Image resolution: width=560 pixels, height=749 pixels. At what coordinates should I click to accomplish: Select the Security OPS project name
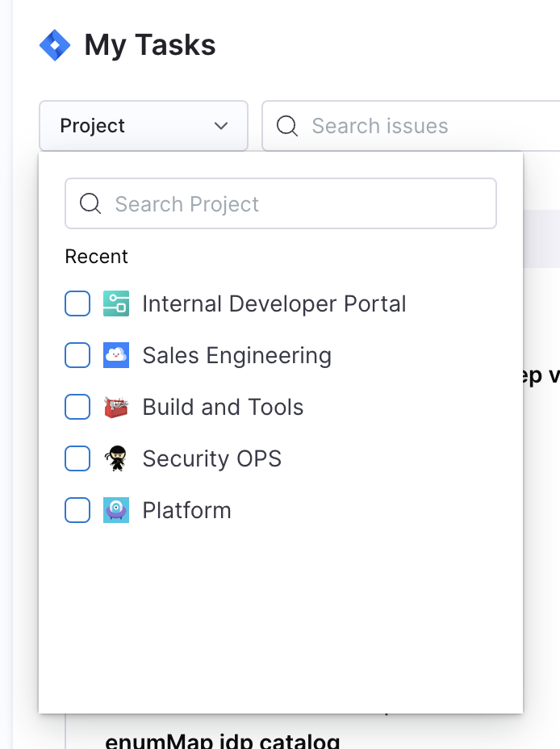(211, 458)
